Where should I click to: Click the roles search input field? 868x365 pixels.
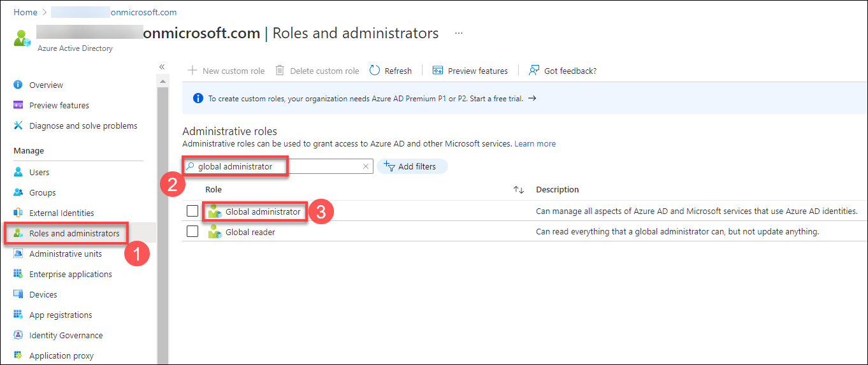(278, 166)
